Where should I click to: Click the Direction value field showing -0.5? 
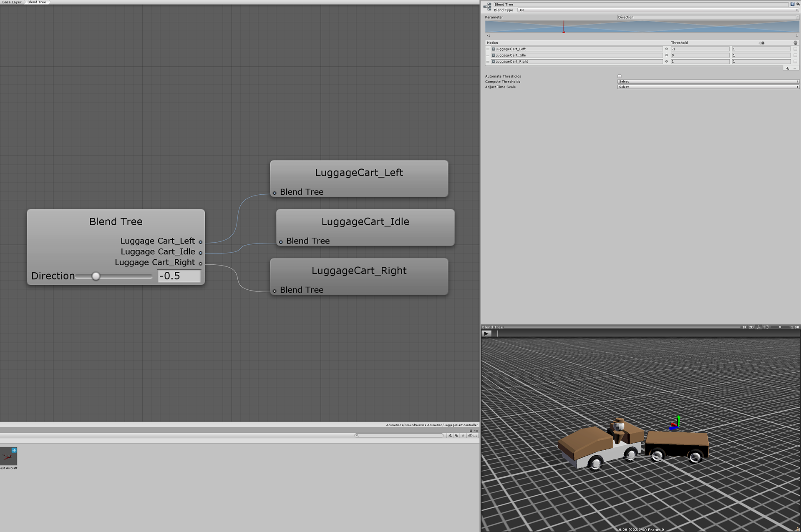[x=179, y=276]
